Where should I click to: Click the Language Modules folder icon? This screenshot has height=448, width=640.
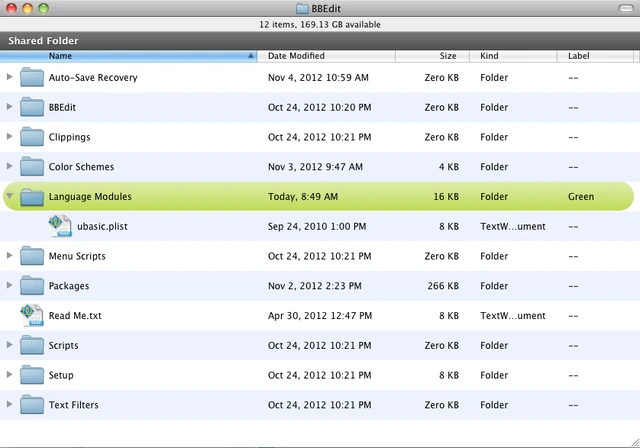32,196
